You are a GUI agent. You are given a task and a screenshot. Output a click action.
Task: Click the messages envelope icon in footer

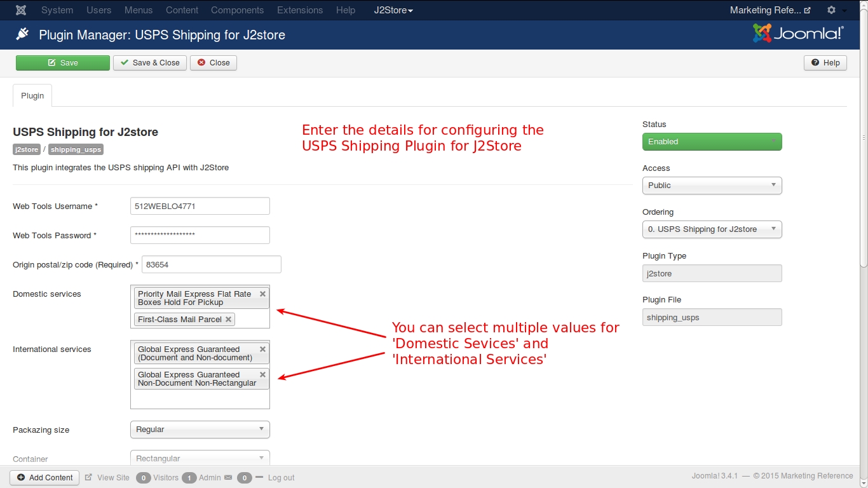click(229, 478)
